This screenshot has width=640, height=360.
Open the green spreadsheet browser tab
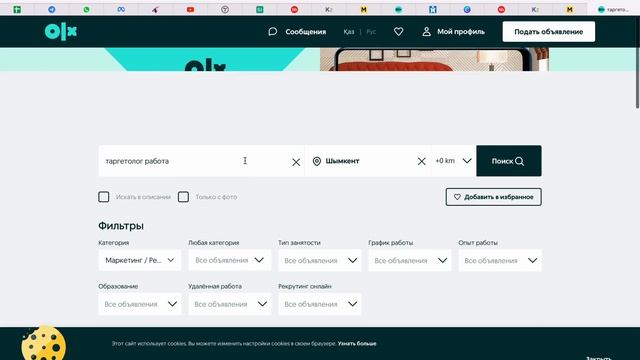click(x=17, y=9)
